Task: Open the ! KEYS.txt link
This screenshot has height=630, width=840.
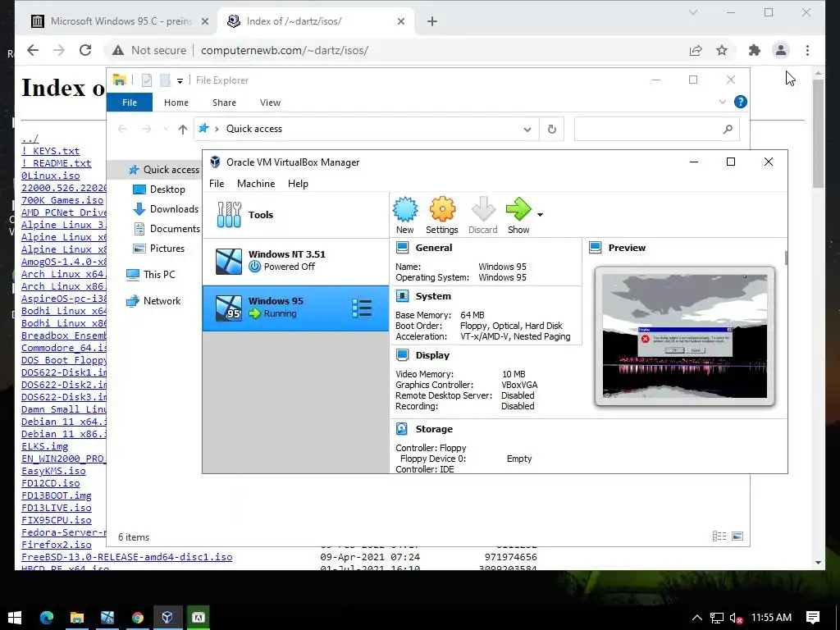Action: tap(50, 151)
